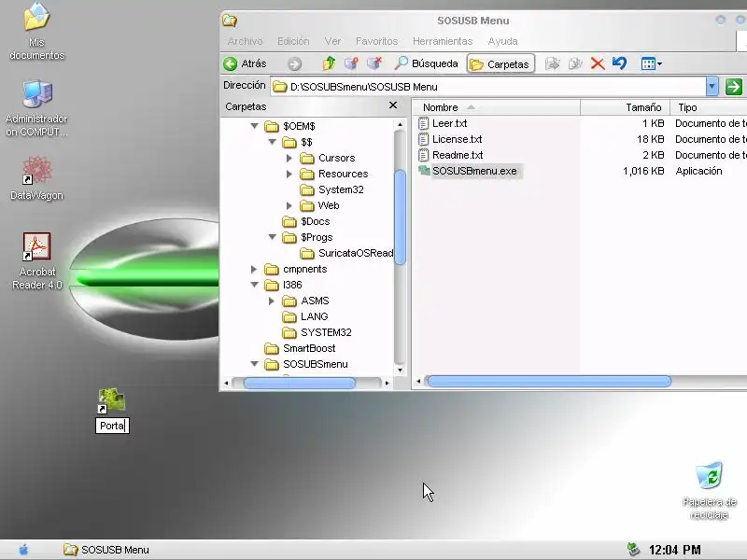Screen dimensions: 747x560
Task: Click the SOSUSB Menu window title icon
Action: 230,21
